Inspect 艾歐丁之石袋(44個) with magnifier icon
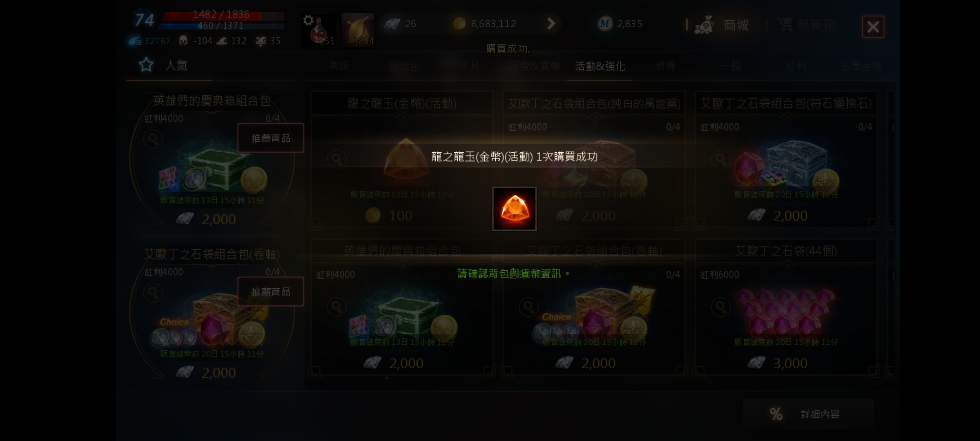This screenshot has width=980, height=441. (721, 306)
